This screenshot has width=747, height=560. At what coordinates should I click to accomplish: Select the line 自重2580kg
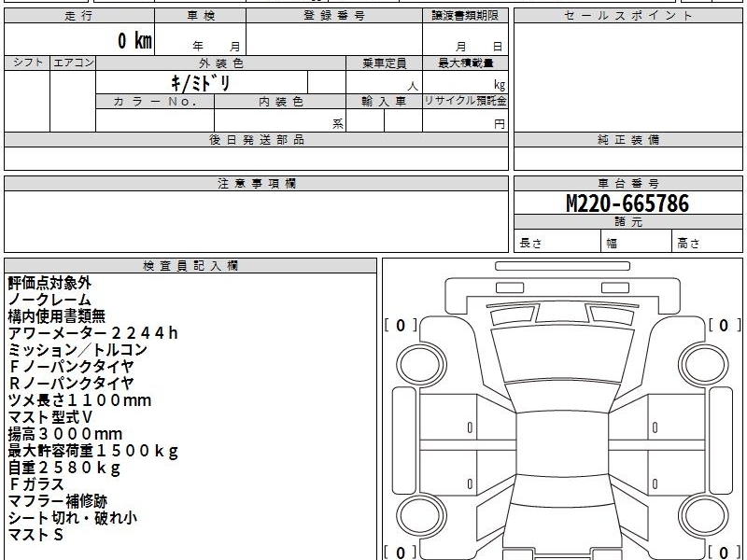(64, 468)
